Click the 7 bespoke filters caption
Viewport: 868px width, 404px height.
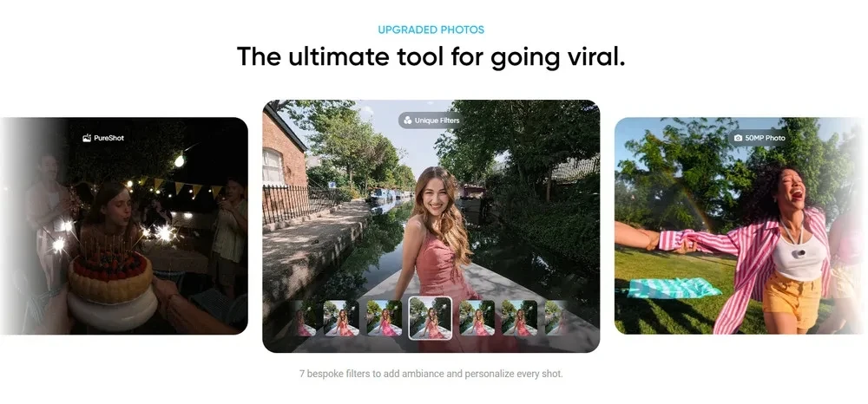coord(431,374)
